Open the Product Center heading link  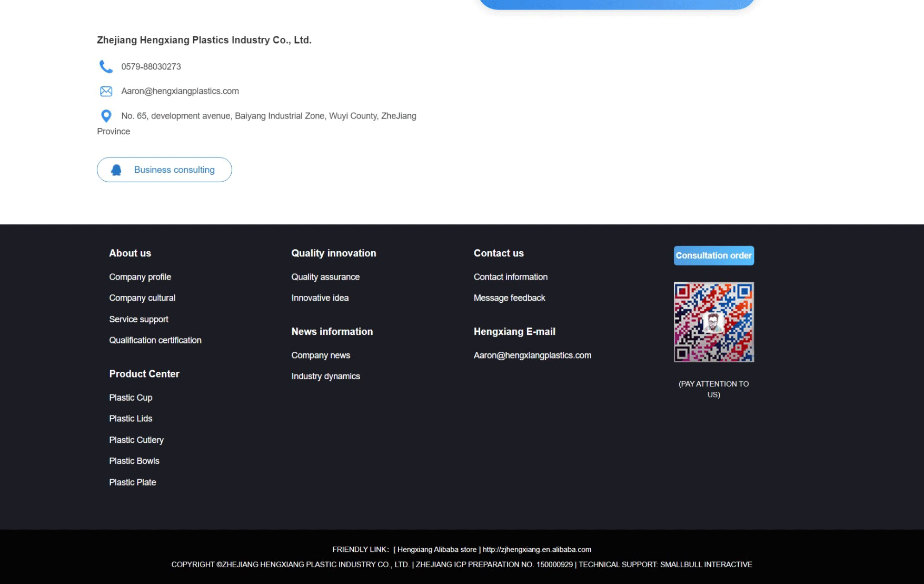pyautogui.click(x=144, y=374)
